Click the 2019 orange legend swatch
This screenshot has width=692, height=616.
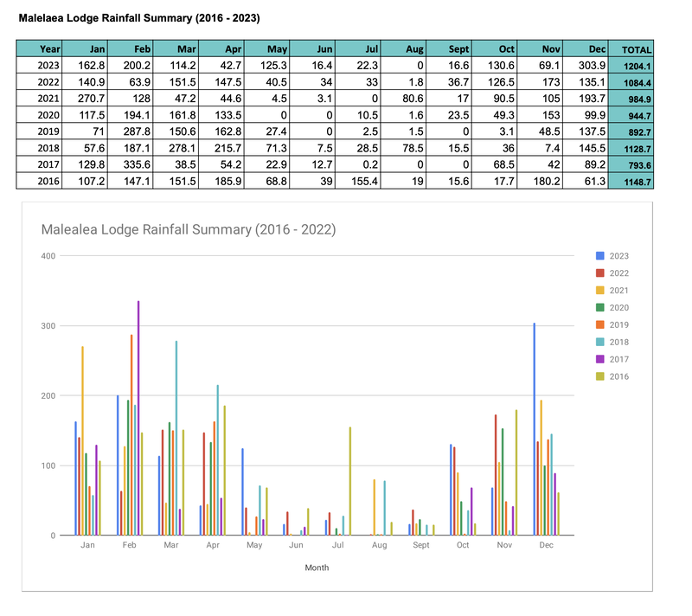point(599,324)
